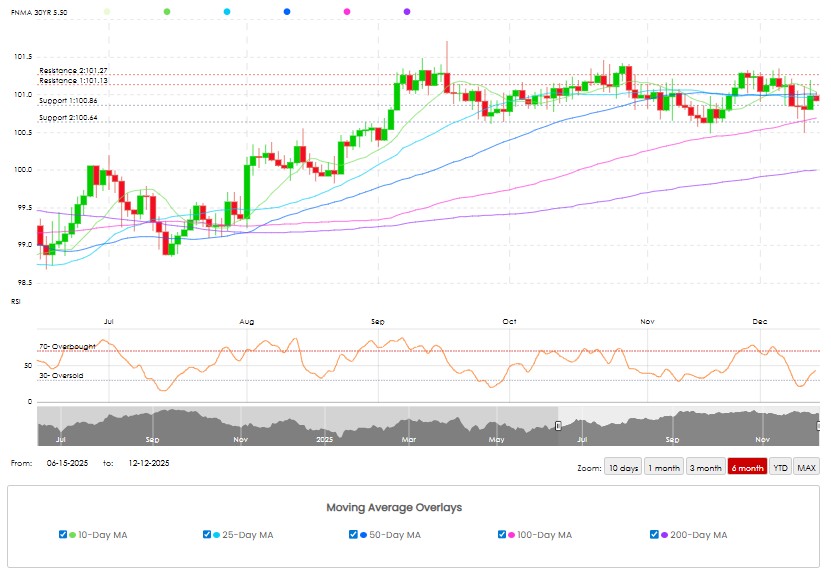The width and height of the screenshot is (831, 578).
Task: Click the cyan legend dot at top
Action: pyautogui.click(x=227, y=11)
